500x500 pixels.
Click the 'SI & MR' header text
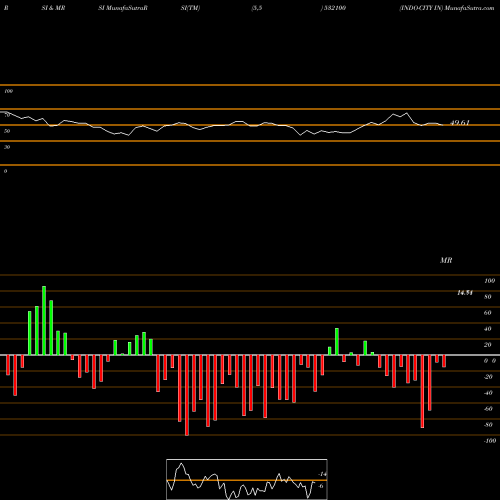coord(53,8)
